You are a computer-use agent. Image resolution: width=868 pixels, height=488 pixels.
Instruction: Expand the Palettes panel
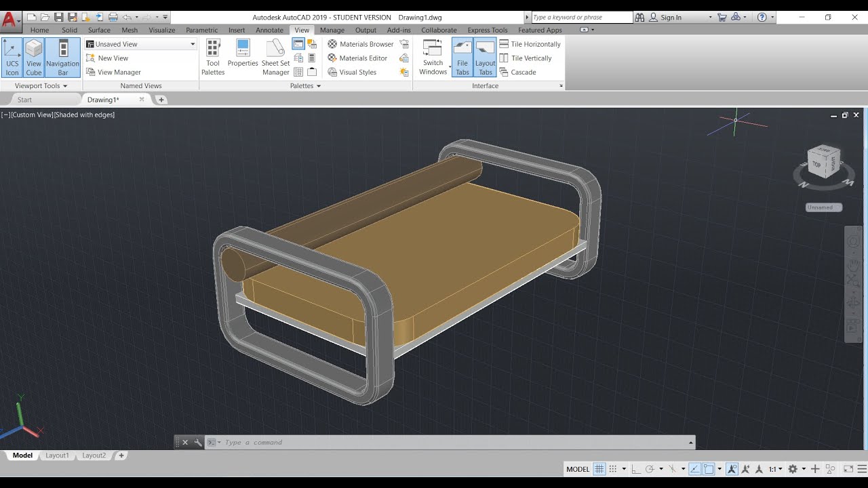[x=306, y=86]
